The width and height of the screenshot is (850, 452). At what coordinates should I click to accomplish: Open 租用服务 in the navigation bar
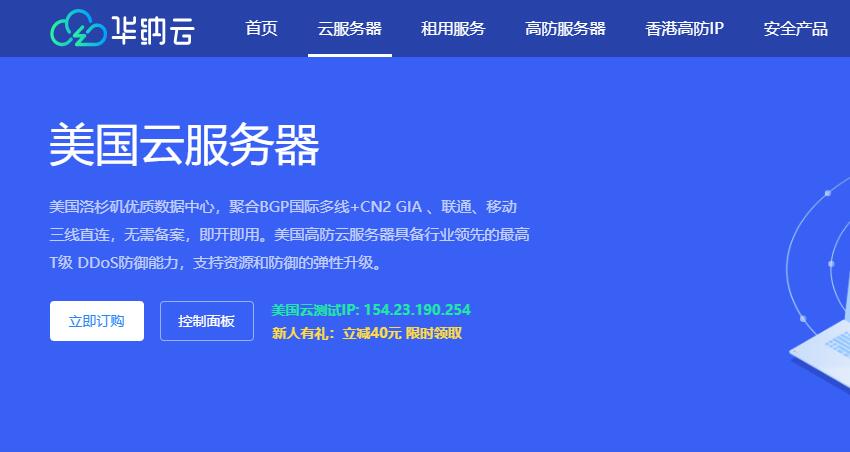coord(453,28)
